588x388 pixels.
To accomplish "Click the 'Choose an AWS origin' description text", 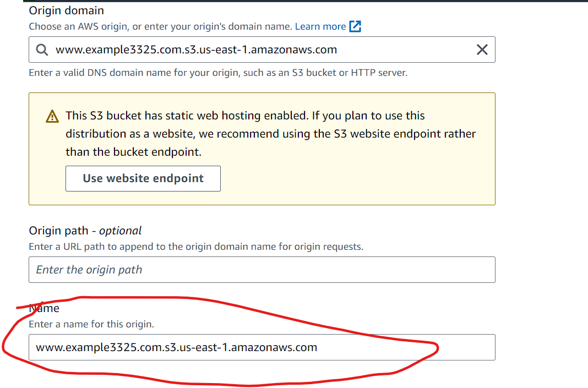I will [x=161, y=26].
